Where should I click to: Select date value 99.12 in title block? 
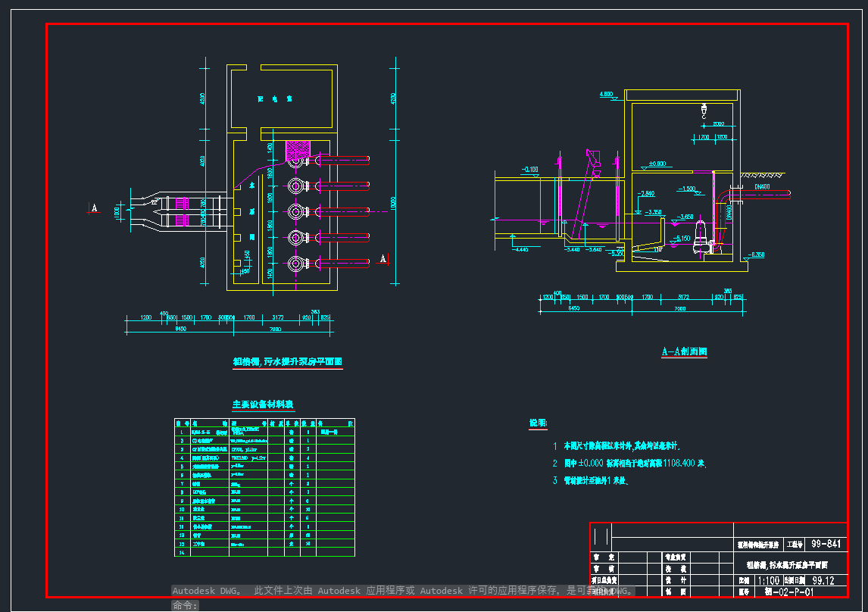tap(823, 580)
